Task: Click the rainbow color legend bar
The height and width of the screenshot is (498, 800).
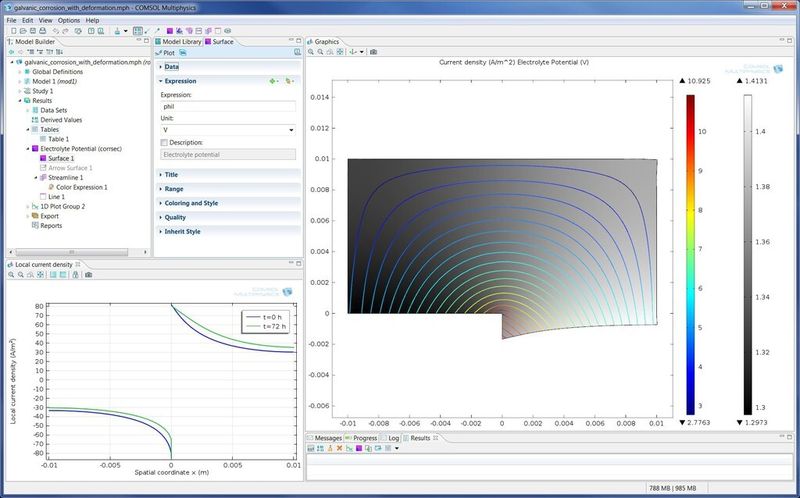Action: click(x=690, y=253)
